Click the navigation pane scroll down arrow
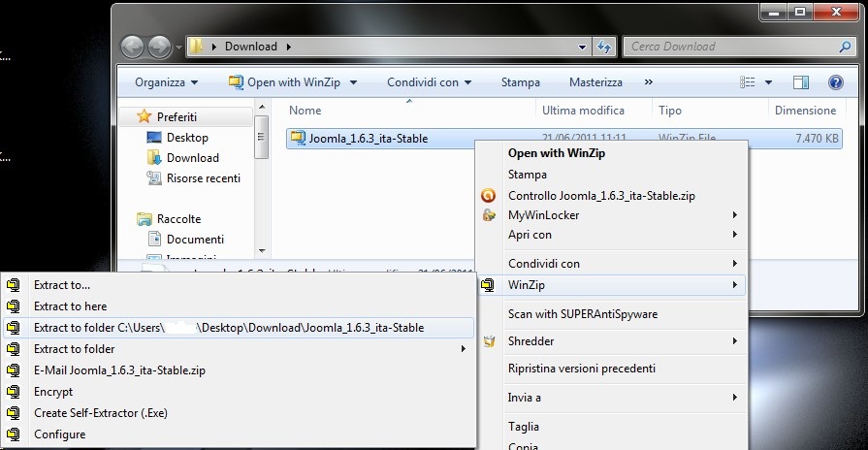The width and height of the screenshot is (868, 450). [262, 251]
